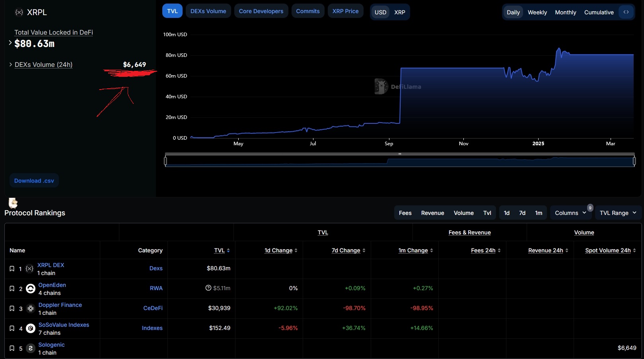The height and width of the screenshot is (359, 644).
Task: Toggle Core Developers chart metric
Action: [261, 11]
